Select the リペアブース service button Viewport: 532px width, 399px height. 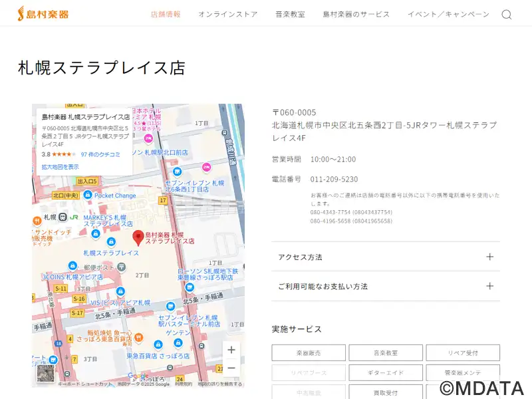[309, 372]
